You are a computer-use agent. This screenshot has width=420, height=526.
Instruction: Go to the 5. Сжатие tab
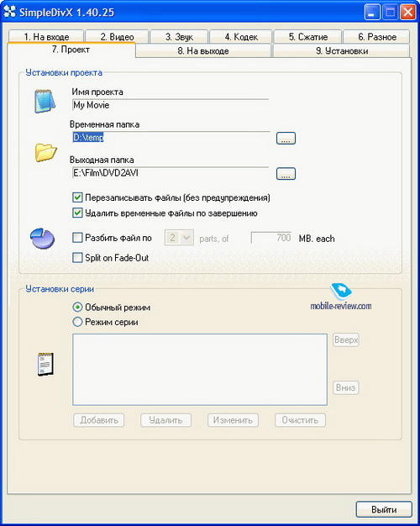point(308,37)
